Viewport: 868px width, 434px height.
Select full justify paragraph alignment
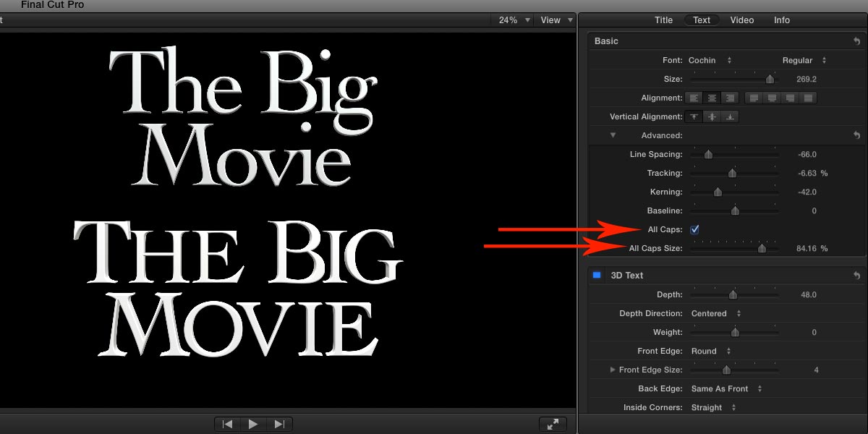(807, 98)
